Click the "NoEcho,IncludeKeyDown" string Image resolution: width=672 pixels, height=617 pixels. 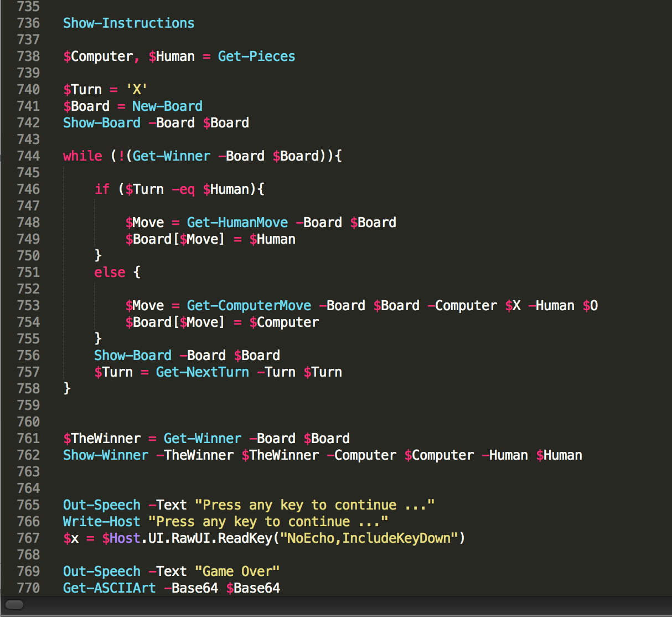(x=369, y=538)
